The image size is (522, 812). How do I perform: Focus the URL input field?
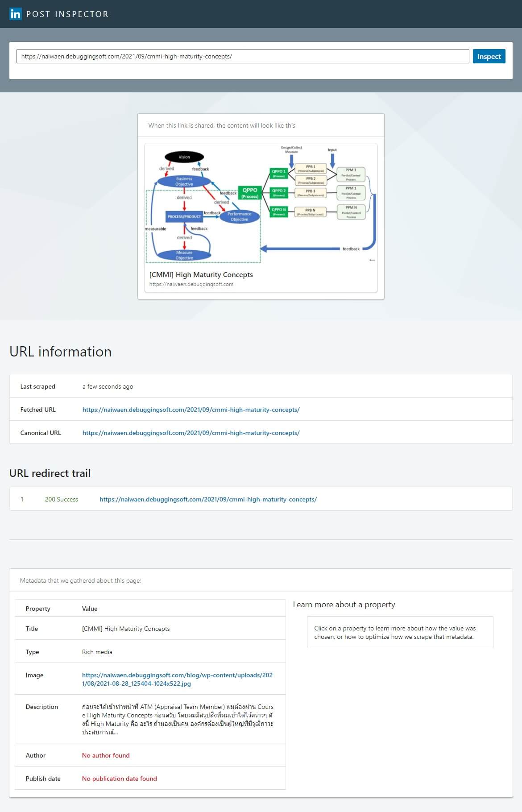tap(243, 56)
